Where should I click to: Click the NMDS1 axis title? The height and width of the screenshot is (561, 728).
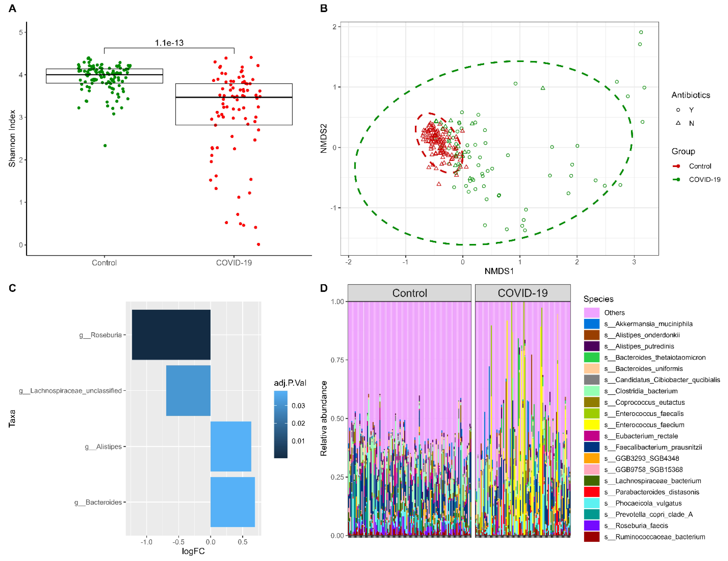[499, 271]
